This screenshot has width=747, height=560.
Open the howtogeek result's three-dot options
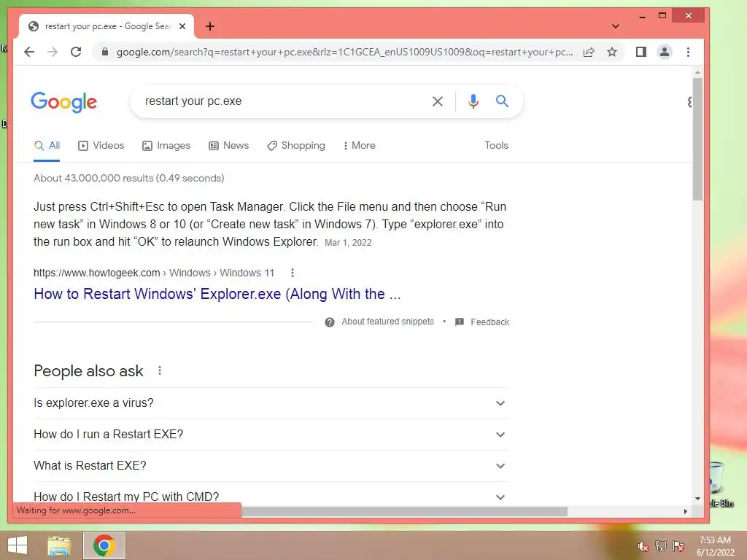[x=293, y=273]
